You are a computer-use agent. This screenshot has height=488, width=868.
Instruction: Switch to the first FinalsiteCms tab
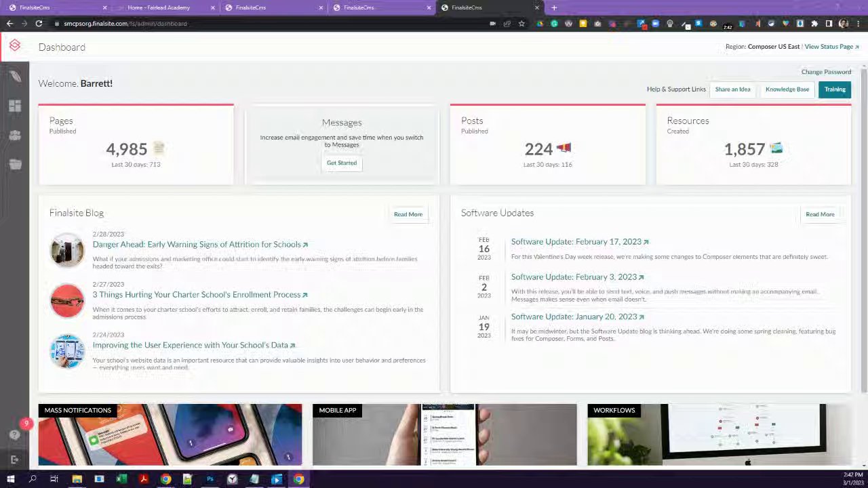(57, 7)
